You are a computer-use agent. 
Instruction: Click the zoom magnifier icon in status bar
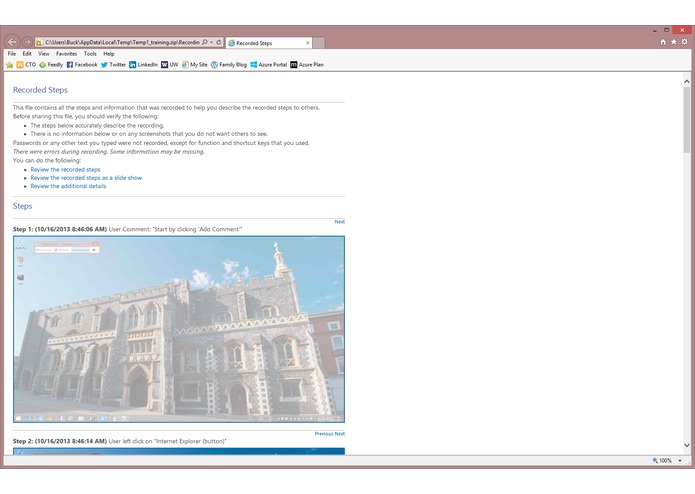[x=655, y=461]
